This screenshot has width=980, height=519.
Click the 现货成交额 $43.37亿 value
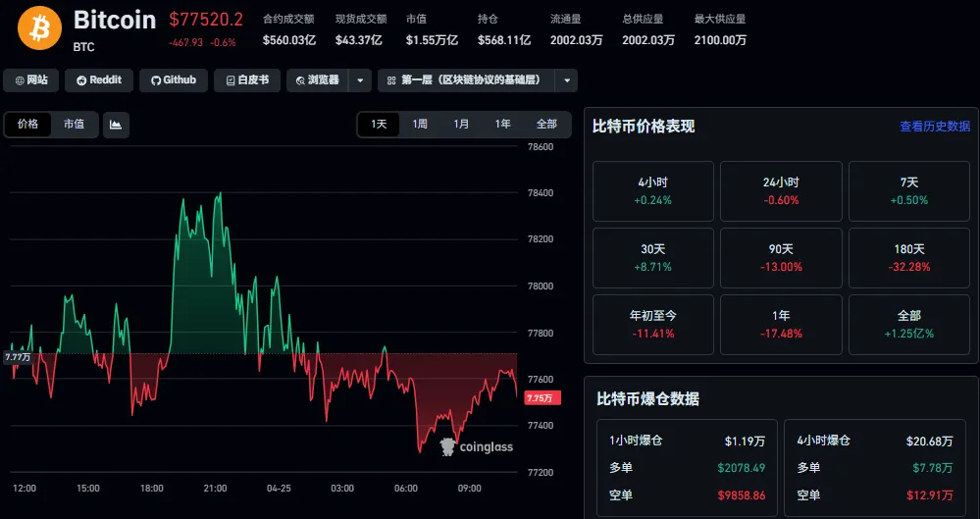tap(358, 40)
